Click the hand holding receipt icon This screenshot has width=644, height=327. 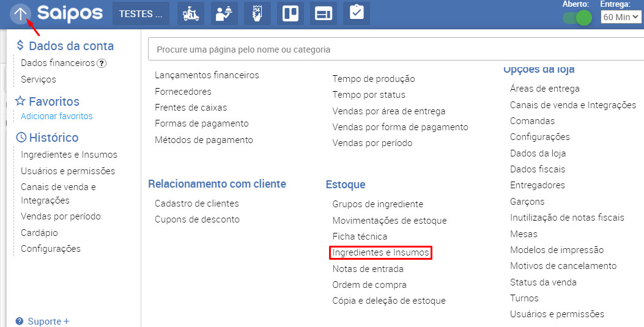tap(257, 13)
